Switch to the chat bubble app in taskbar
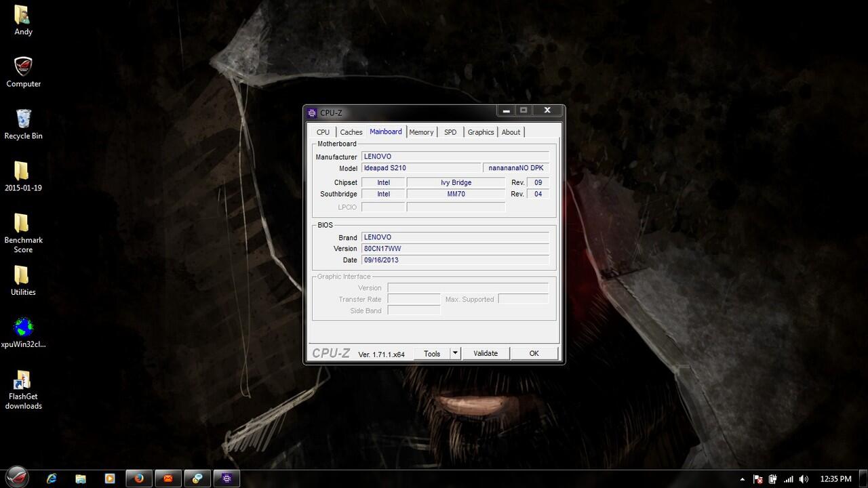The image size is (868, 488). 197,479
